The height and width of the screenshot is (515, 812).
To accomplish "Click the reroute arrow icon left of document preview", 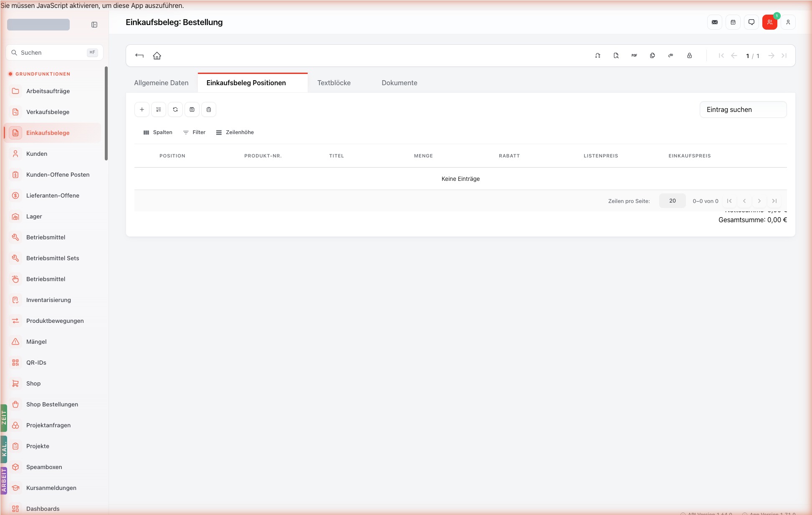I will click(x=598, y=56).
